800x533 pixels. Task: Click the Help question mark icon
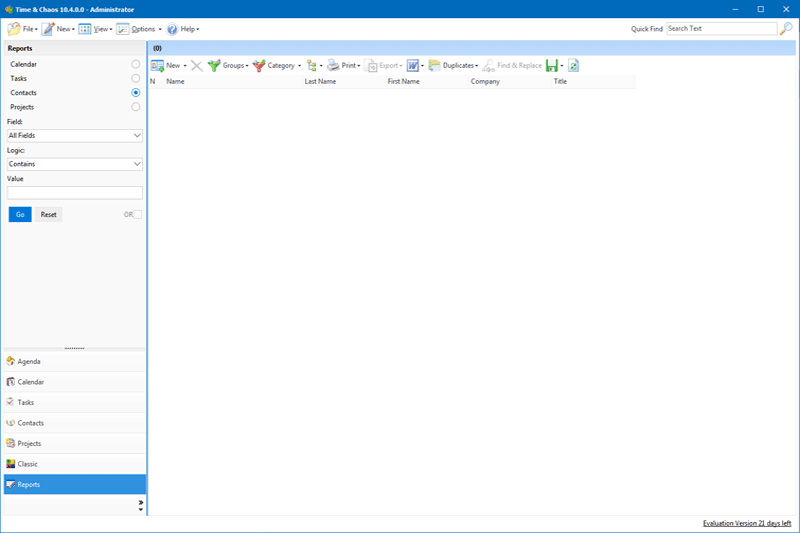tap(172, 29)
